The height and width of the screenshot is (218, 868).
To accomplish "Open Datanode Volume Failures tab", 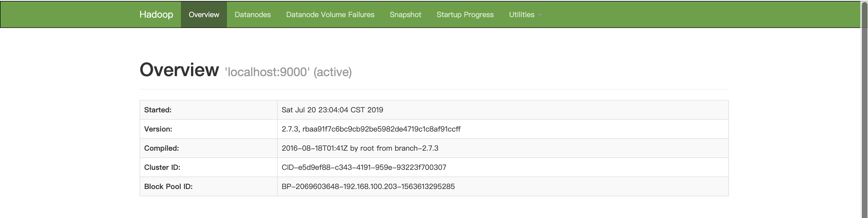I will (x=330, y=14).
